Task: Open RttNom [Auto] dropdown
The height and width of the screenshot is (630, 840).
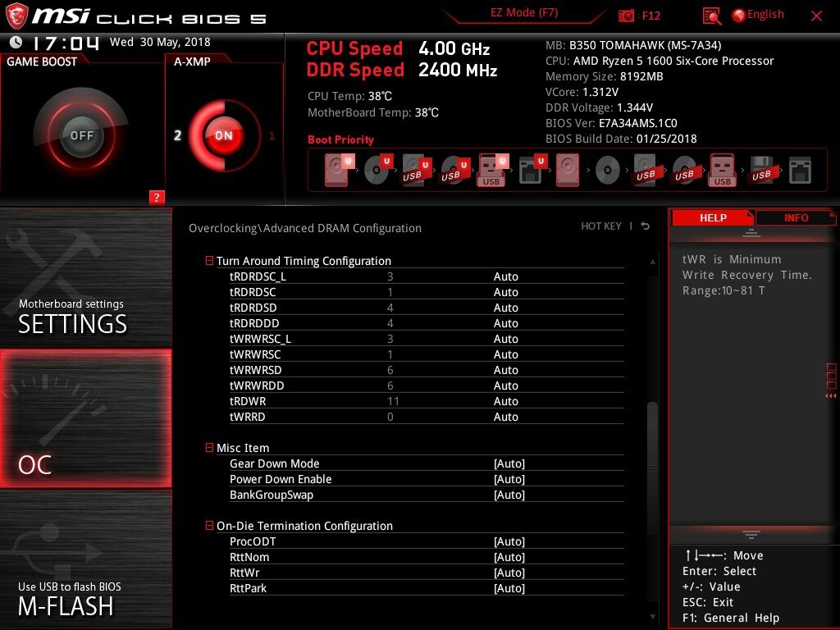Action: (509, 557)
